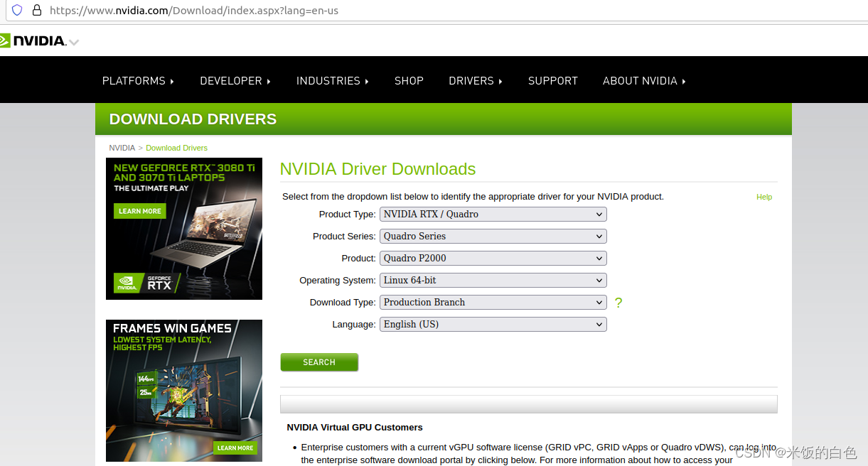
Task: Click the green question mark help icon
Action: click(618, 303)
